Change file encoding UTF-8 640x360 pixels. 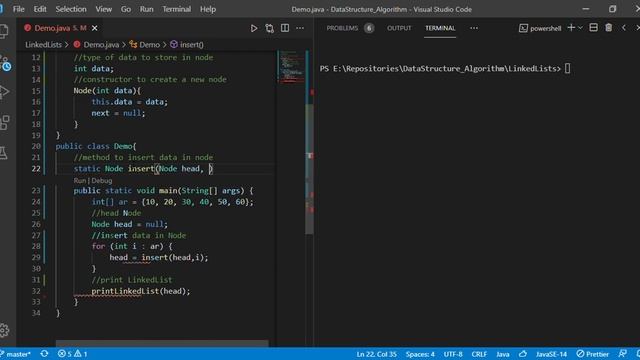tap(453, 354)
